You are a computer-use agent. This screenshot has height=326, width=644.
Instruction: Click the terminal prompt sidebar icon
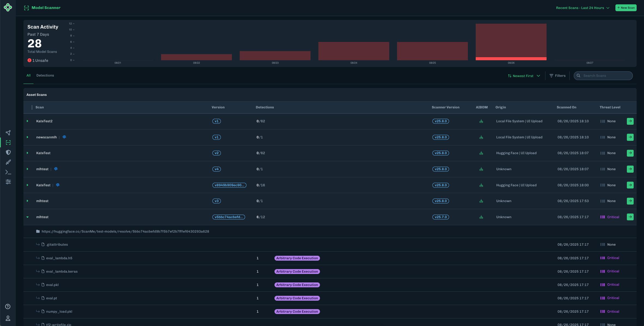[8, 172]
